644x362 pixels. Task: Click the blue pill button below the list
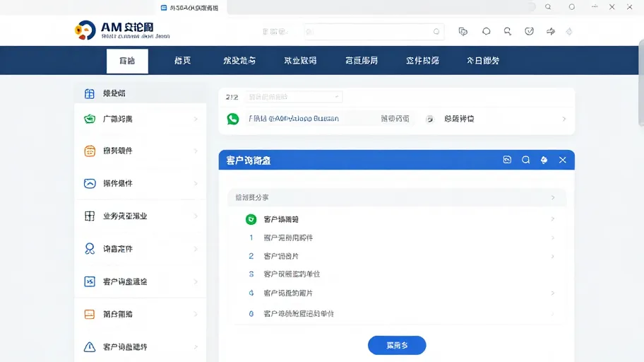(x=397, y=345)
